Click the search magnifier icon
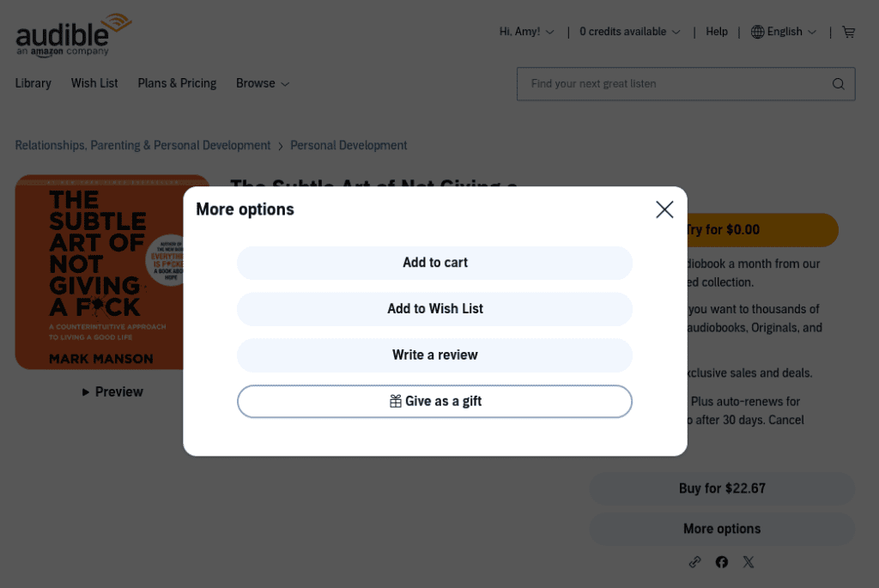 point(838,84)
